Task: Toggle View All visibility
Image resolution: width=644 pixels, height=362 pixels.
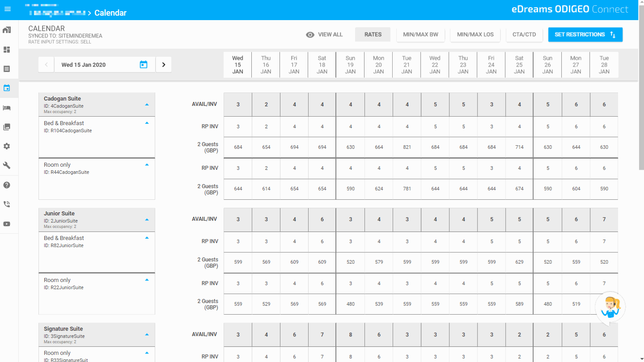Action: (324, 34)
